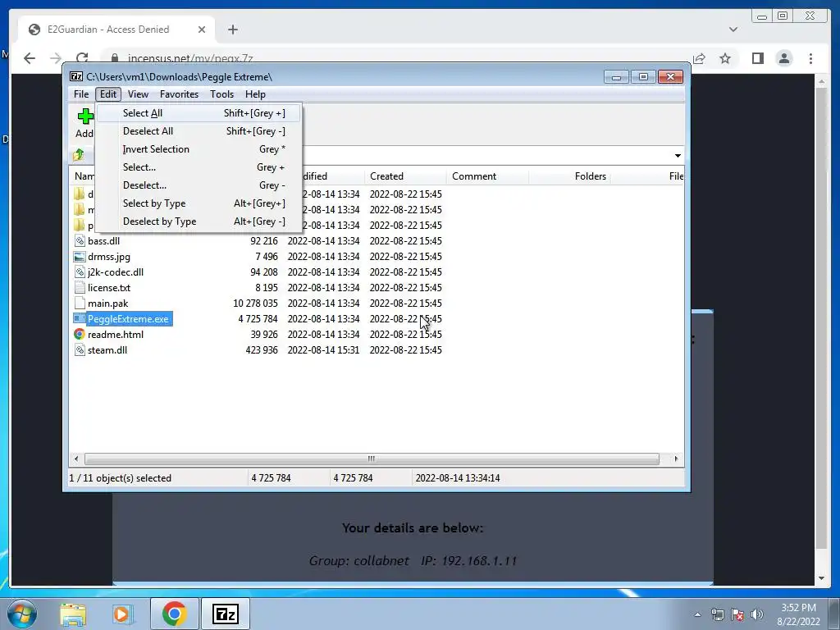Click the network tray icon
Screen dimensions: 840x630
point(717,614)
